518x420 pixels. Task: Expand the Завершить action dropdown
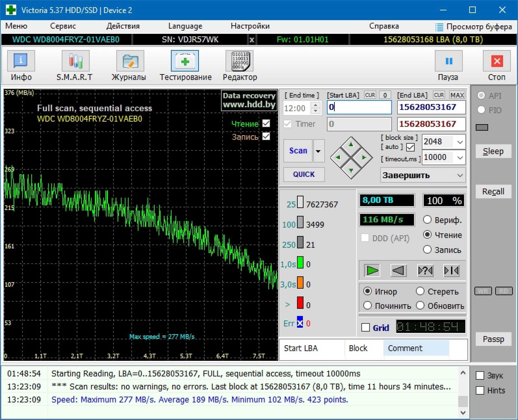(460, 175)
